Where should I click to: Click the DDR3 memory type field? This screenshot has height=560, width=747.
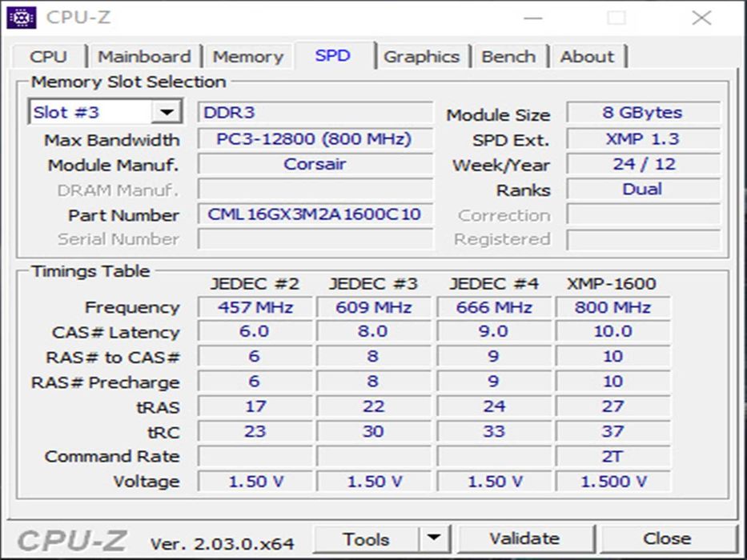click(x=315, y=112)
